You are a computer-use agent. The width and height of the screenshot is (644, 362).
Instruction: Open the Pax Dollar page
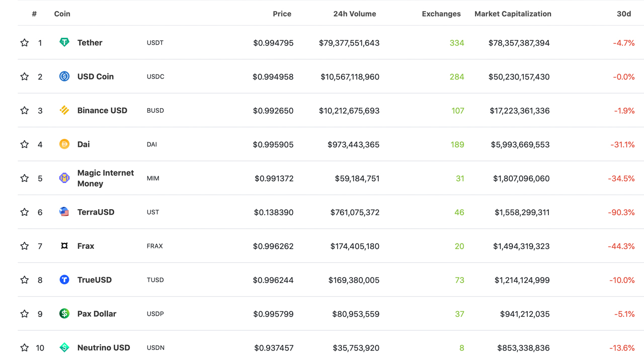click(97, 314)
